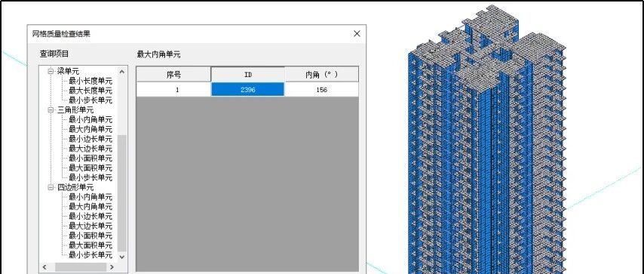Close the 网格质量检查结果 dialog

(x=357, y=34)
